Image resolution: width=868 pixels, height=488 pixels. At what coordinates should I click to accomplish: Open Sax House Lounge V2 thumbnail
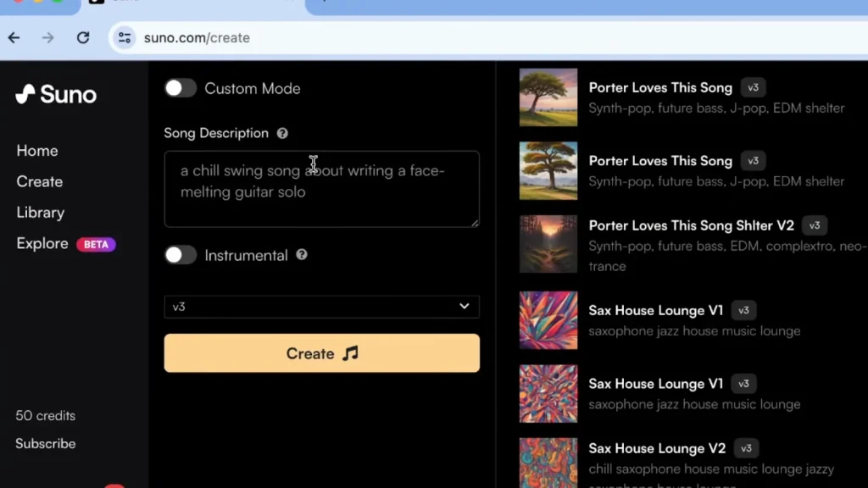[548, 463]
